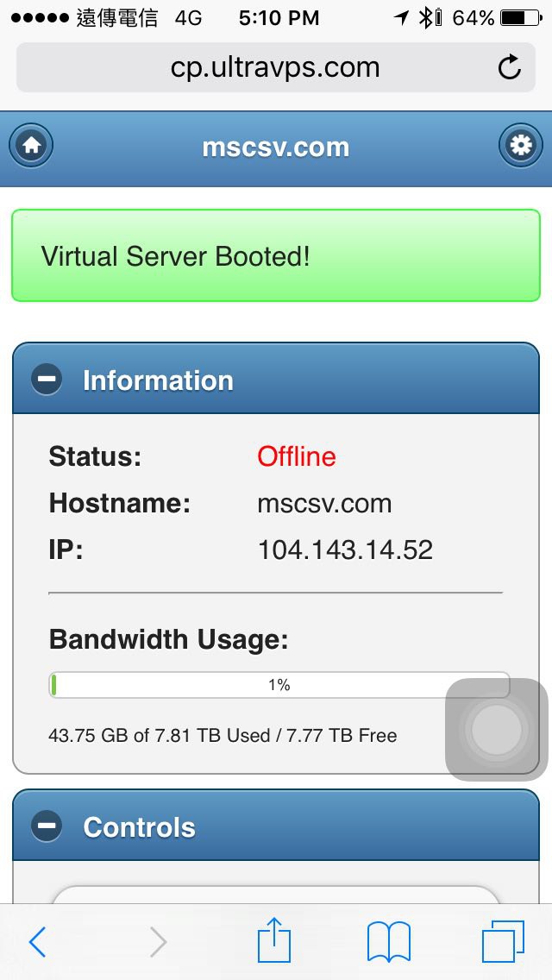The width and height of the screenshot is (552, 980).
Task: Tap the Safari forward arrow
Action: [x=157, y=942]
